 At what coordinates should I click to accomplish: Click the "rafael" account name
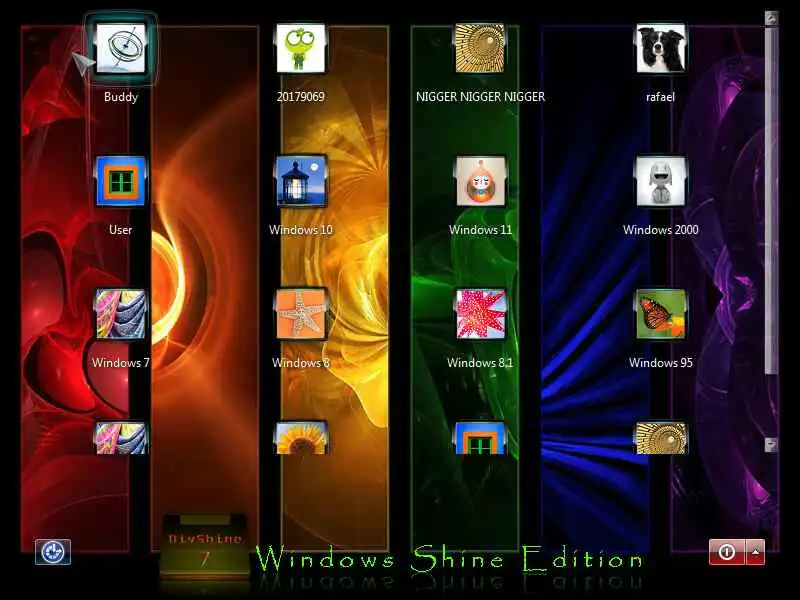[660, 97]
